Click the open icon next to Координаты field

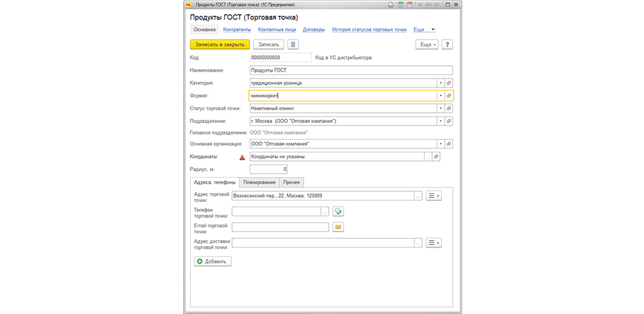click(x=436, y=156)
